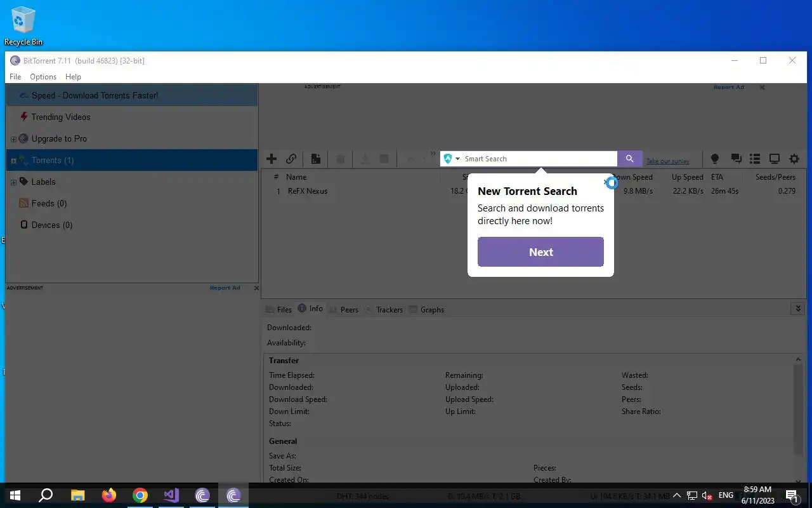This screenshot has width=812, height=508.
Task: Click Report Ad in sidebar advertisement
Action: [x=225, y=288]
